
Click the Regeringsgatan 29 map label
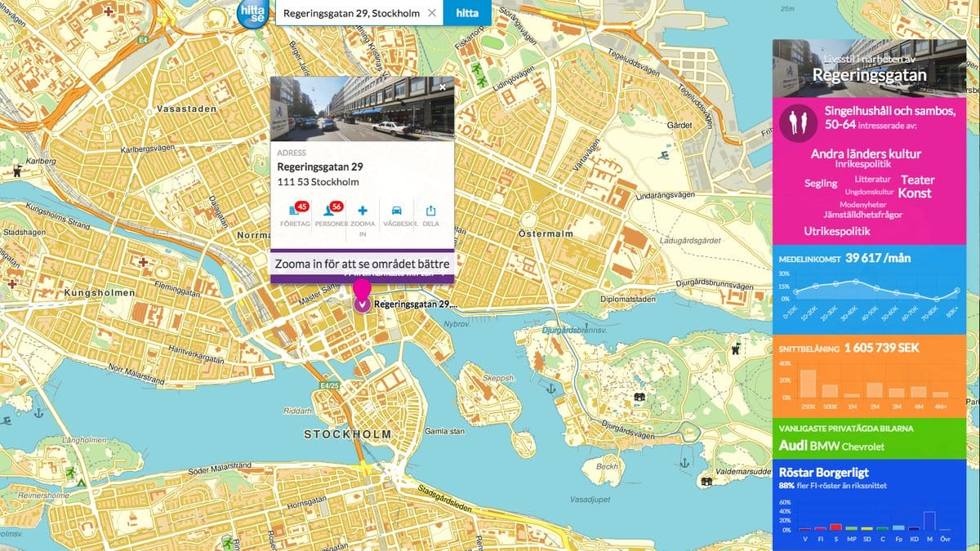[x=415, y=304]
